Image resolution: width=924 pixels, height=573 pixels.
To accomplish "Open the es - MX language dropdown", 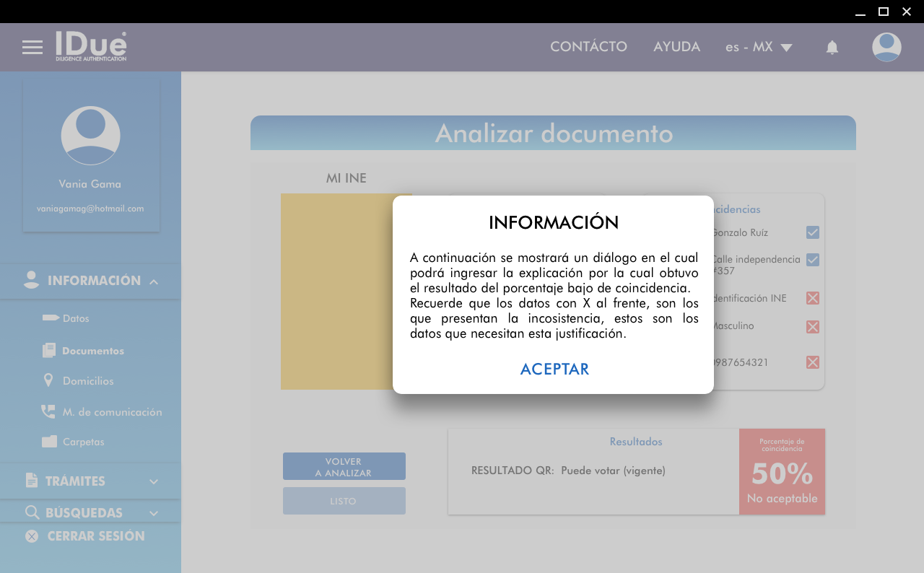I will (x=759, y=48).
